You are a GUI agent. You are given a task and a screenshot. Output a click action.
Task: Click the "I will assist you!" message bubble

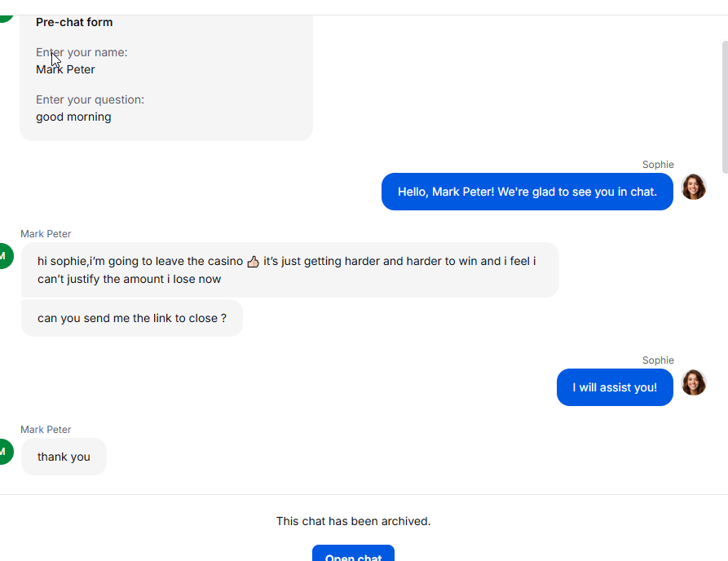point(614,387)
